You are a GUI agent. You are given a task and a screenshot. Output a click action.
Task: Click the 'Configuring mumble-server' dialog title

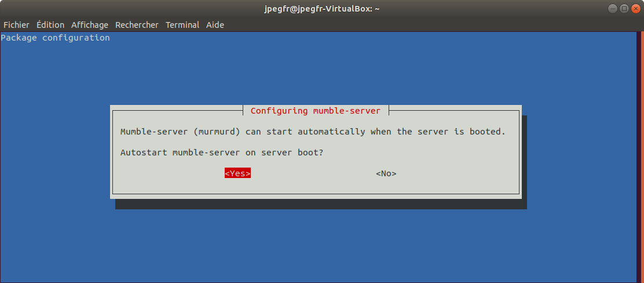[x=316, y=111]
